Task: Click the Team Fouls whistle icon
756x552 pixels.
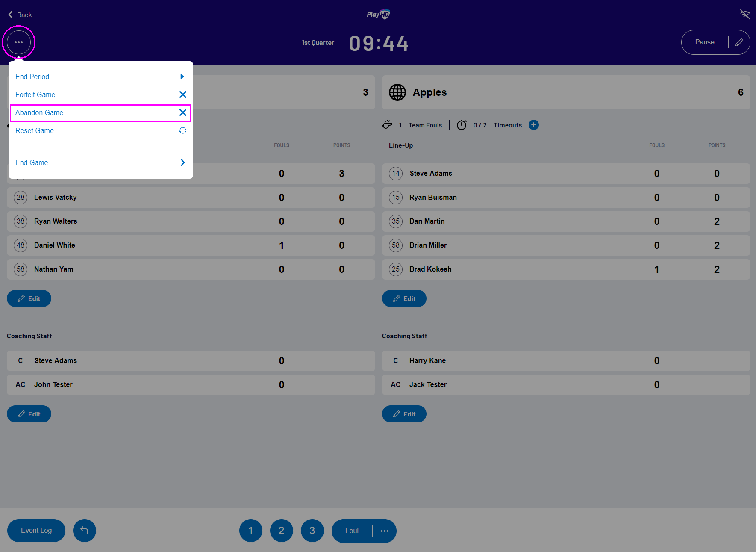Action: (387, 125)
